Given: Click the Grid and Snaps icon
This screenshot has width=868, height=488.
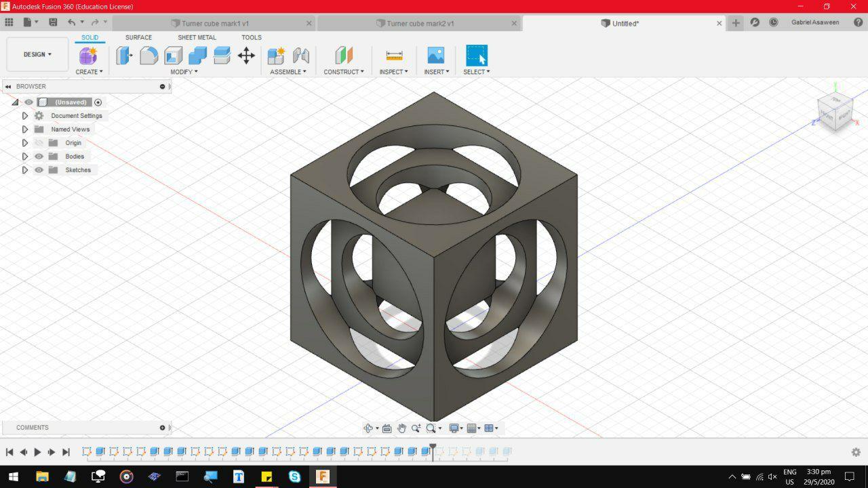Looking at the screenshot, I should 472,428.
